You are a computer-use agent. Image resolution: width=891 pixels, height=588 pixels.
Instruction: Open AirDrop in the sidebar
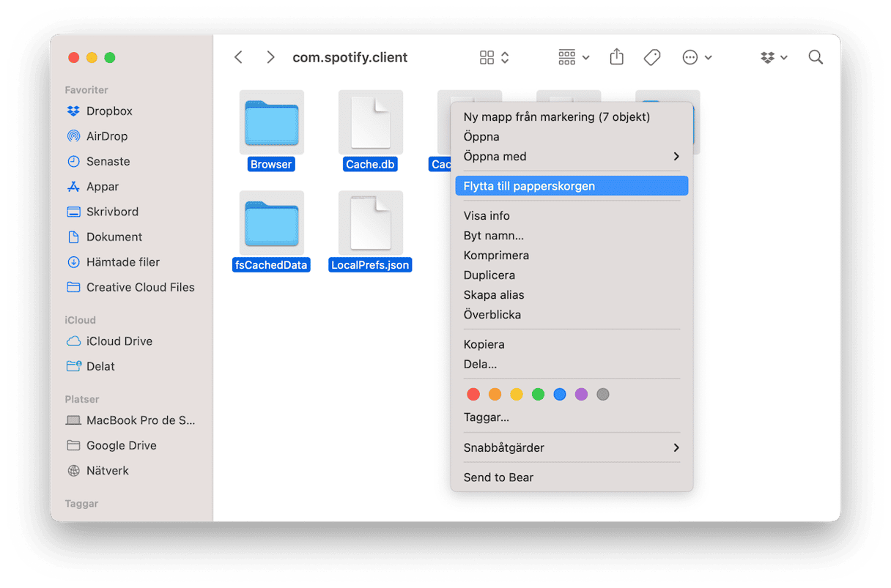click(x=106, y=136)
